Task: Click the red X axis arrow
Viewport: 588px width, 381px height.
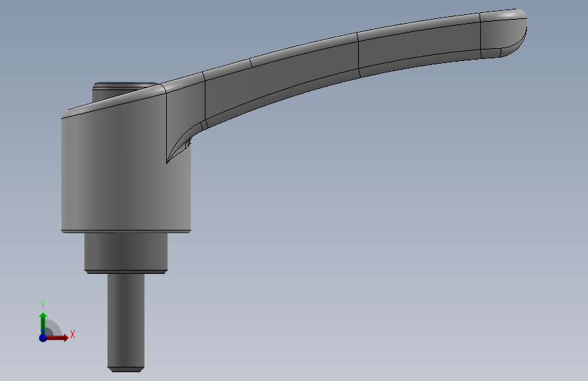Action: tap(57, 338)
